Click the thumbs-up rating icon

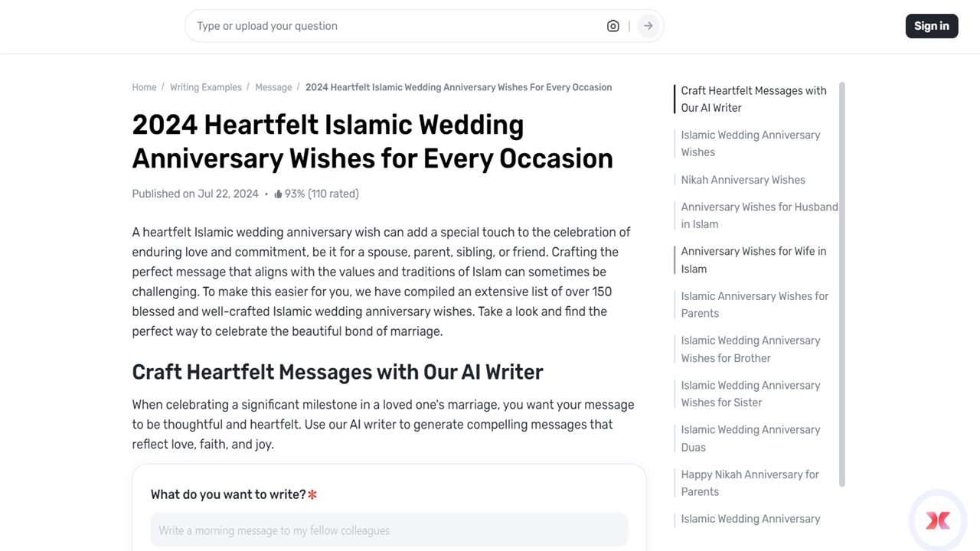(278, 194)
